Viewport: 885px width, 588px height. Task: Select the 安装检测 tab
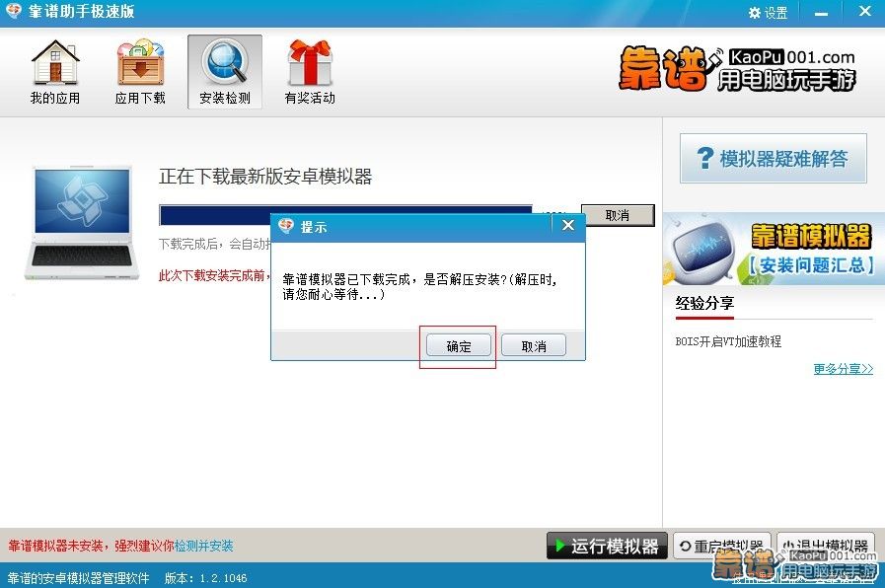(225, 72)
